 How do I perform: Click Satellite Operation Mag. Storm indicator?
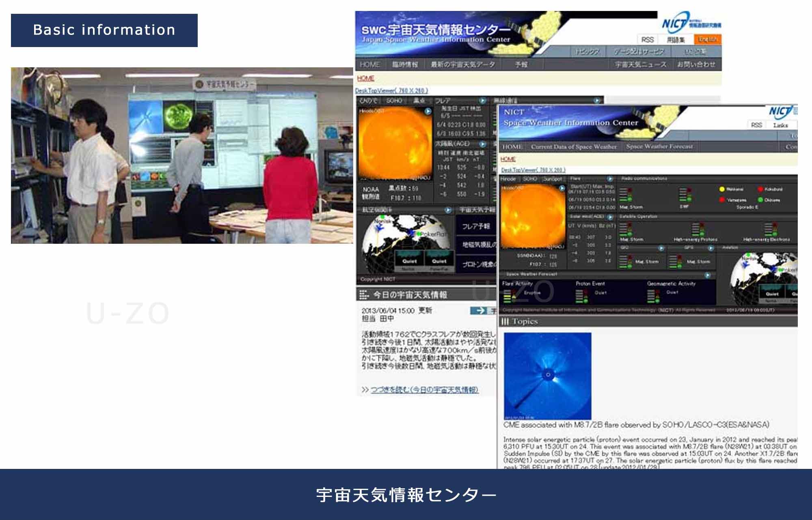click(x=626, y=229)
